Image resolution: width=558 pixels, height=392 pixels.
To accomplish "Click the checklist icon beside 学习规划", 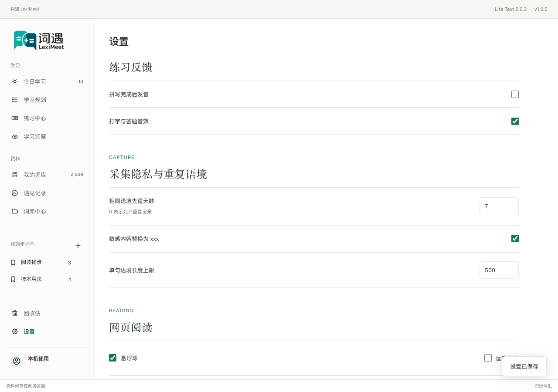I will pyautogui.click(x=15, y=100).
